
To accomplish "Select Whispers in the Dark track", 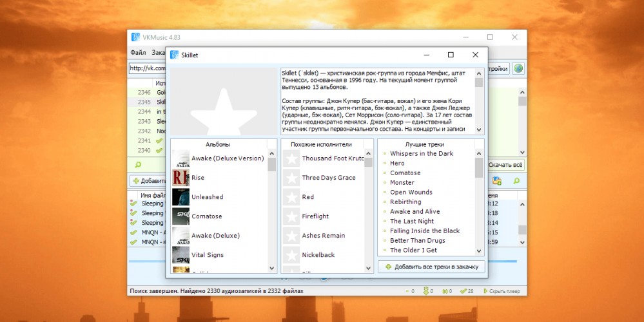I will coord(422,153).
